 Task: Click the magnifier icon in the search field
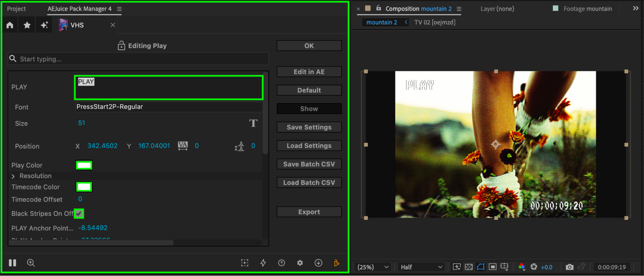[x=13, y=59]
